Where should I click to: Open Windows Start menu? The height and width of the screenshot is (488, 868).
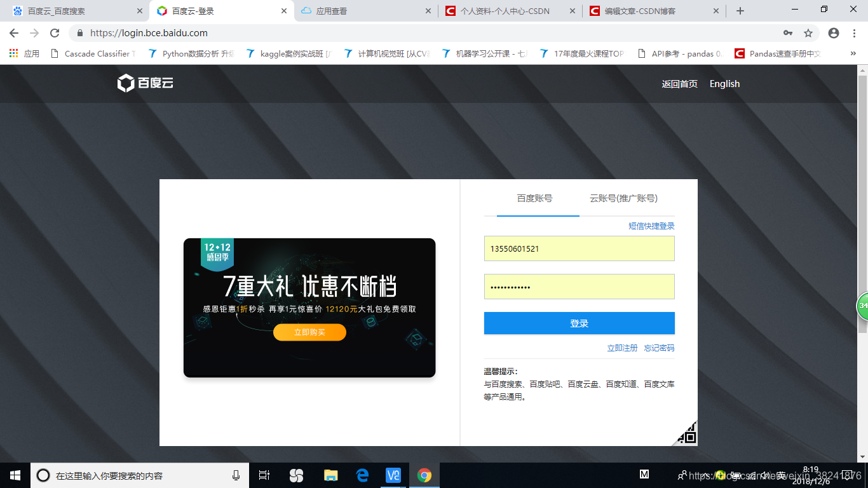click(x=15, y=475)
